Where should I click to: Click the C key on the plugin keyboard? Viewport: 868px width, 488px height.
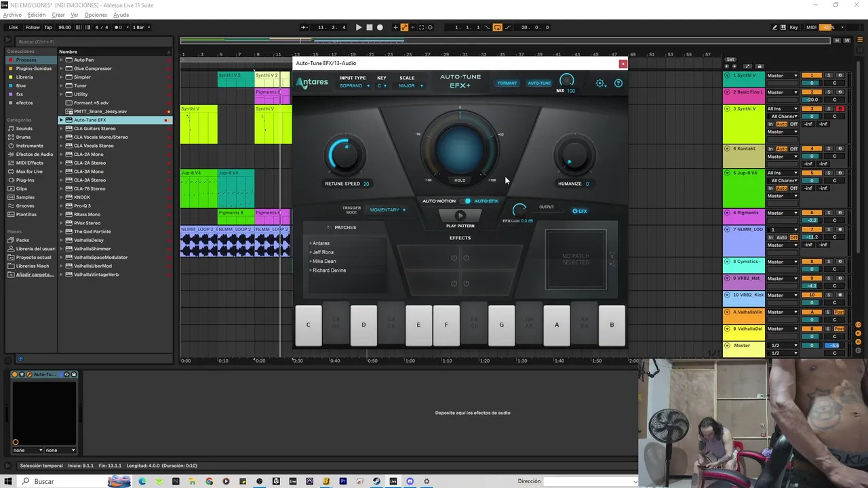click(x=309, y=325)
